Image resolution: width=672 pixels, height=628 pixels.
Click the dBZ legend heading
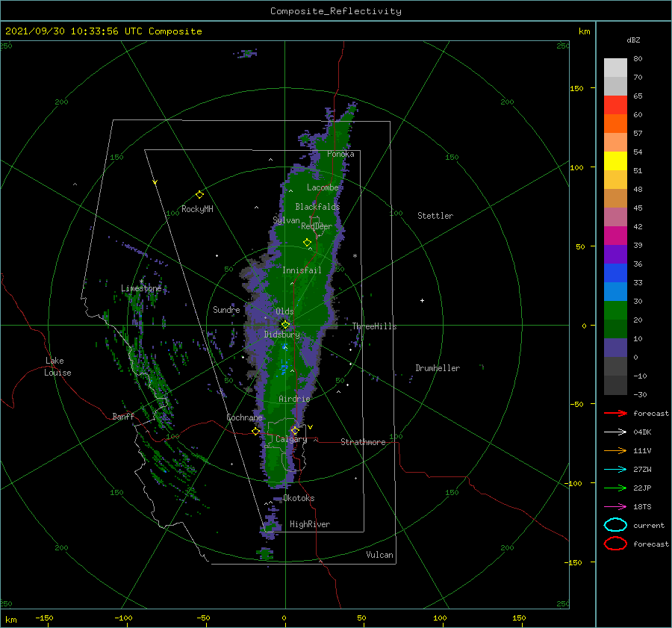[x=633, y=40]
